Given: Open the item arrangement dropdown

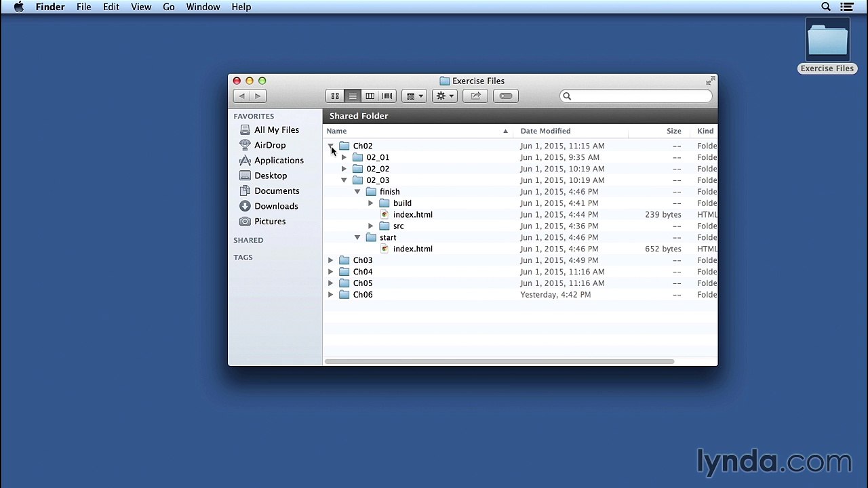Looking at the screenshot, I should click(x=414, y=96).
